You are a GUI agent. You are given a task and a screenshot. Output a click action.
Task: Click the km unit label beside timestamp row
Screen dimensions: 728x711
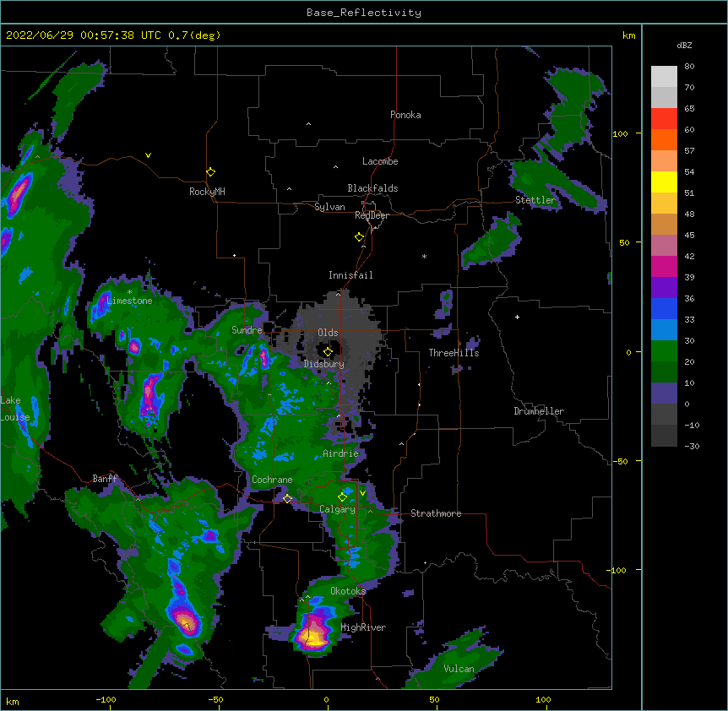(628, 35)
